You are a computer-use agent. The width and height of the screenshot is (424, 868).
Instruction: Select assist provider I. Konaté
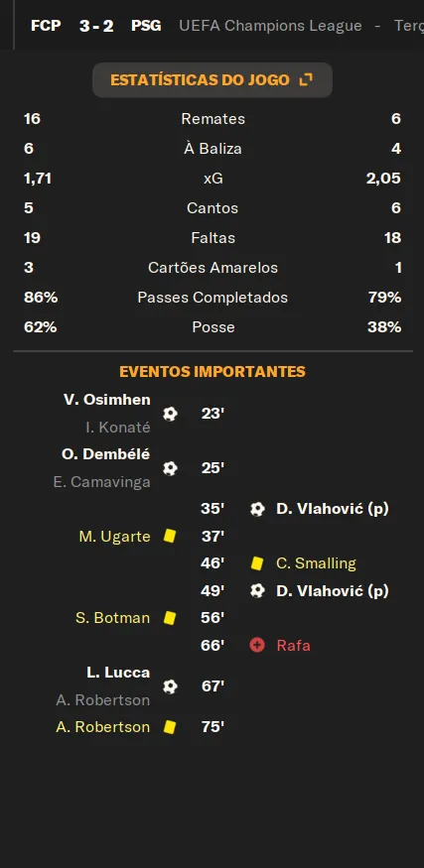[x=117, y=427]
